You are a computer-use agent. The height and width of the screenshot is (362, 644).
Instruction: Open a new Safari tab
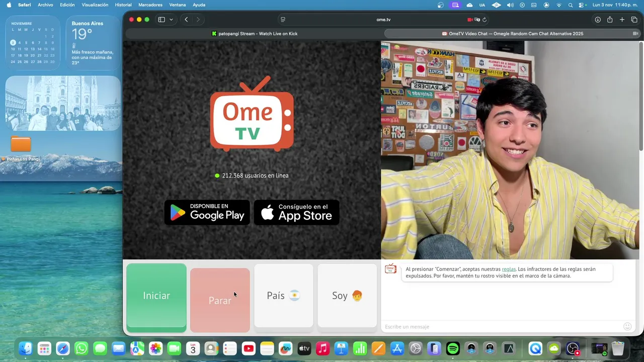pyautogui.click(x=622, y=20)
